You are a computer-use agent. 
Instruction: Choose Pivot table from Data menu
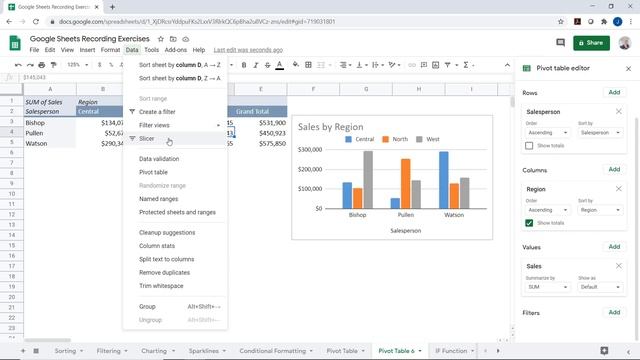pyautogui.click(x=175, y=172)
